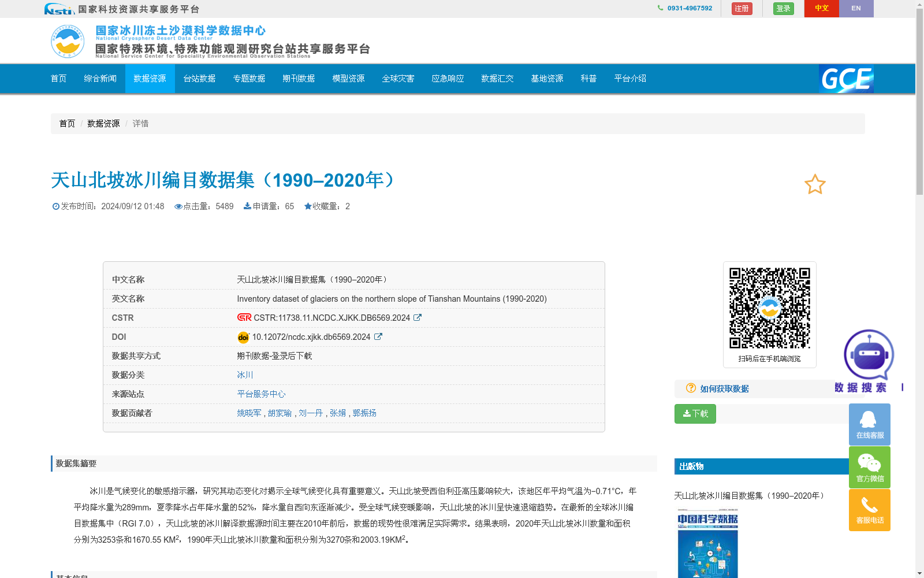The width and height of the screenshot is (924, 578).
Task: Open 专题数据 menu item
Action: click(x=249, y=79)
